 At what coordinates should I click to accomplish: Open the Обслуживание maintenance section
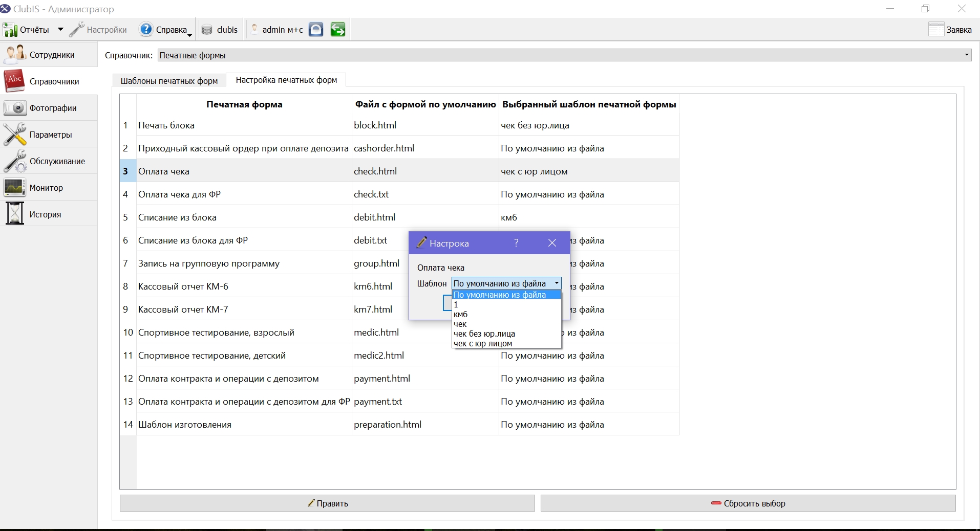(48, 161)
